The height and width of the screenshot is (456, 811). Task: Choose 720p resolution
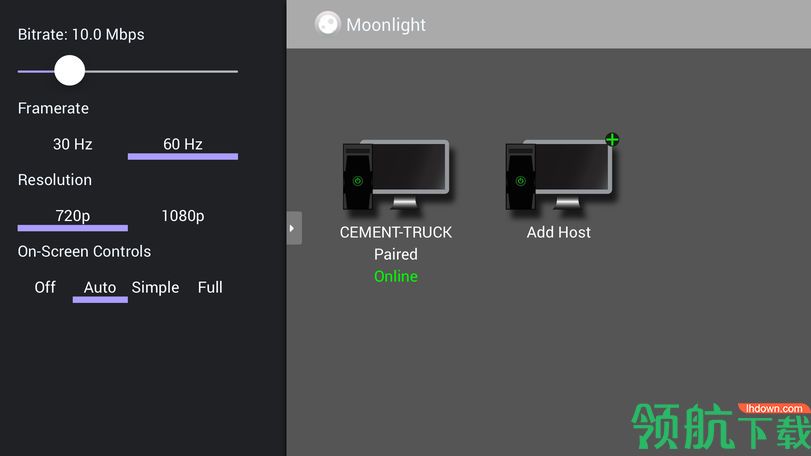point(72,216)
